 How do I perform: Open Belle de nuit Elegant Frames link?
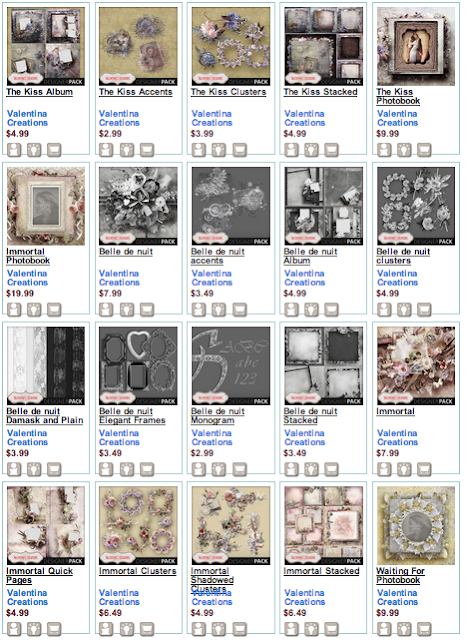(132, 416)
